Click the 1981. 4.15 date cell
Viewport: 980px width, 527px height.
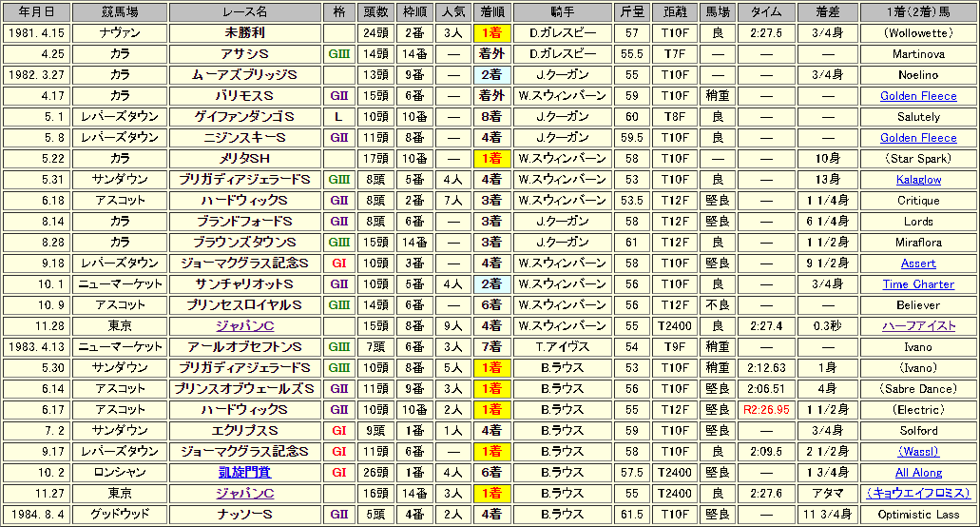36,33
